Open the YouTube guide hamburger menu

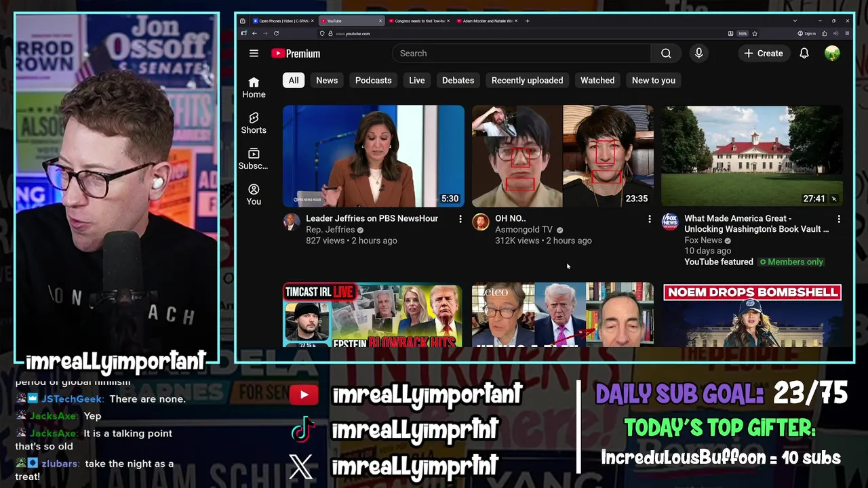254,54
